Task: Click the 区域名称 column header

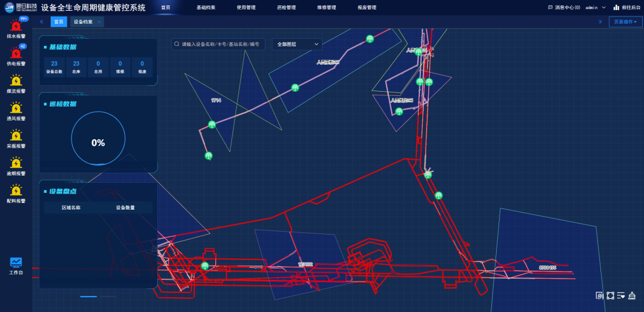Action: tap(71, 207)
